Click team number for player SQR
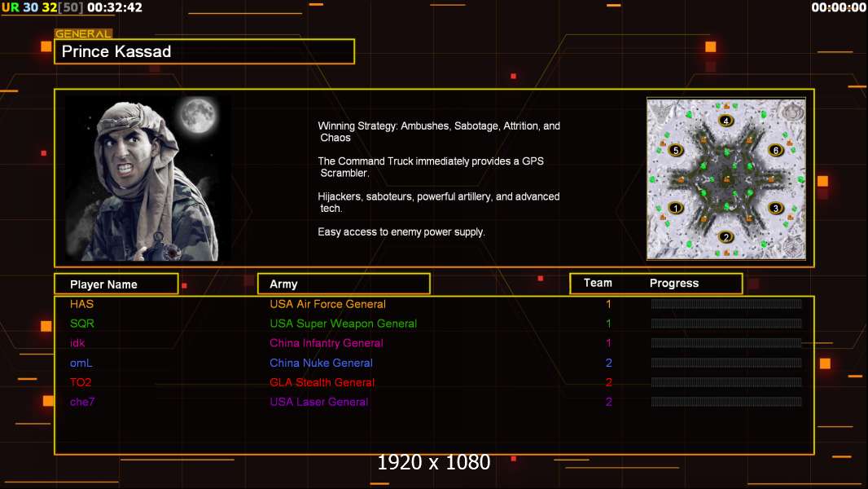The width and height of the screenshot is (868, 489). (x=608, y=324)
